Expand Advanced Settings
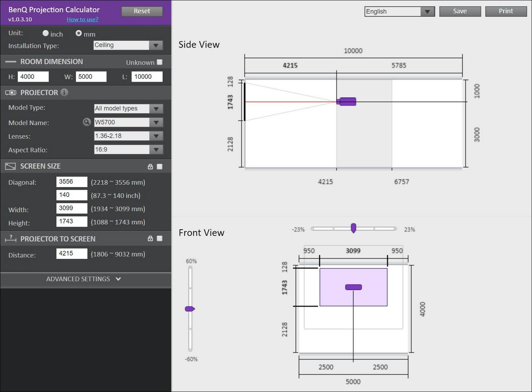 (84, 279)
